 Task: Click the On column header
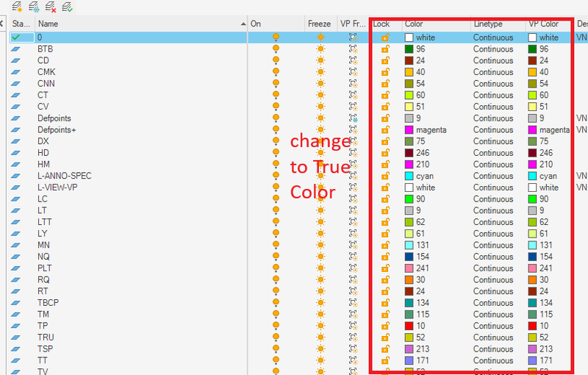(x=256, y=24)
